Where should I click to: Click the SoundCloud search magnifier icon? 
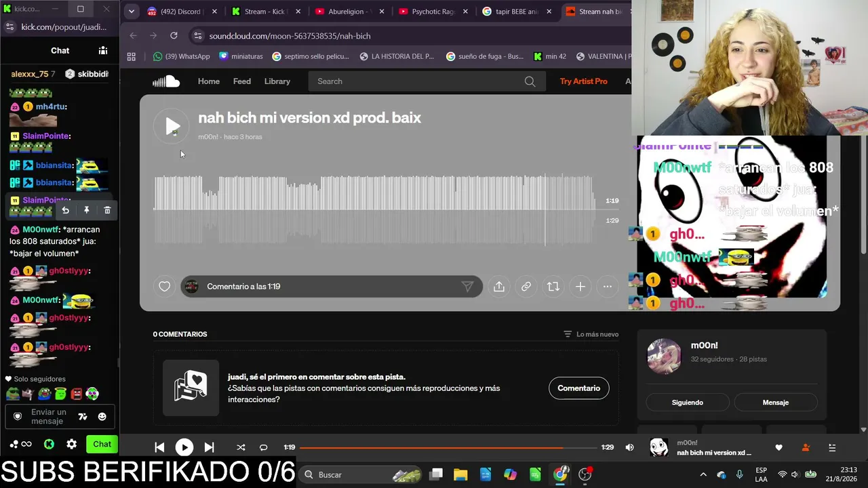pos(530,81)
